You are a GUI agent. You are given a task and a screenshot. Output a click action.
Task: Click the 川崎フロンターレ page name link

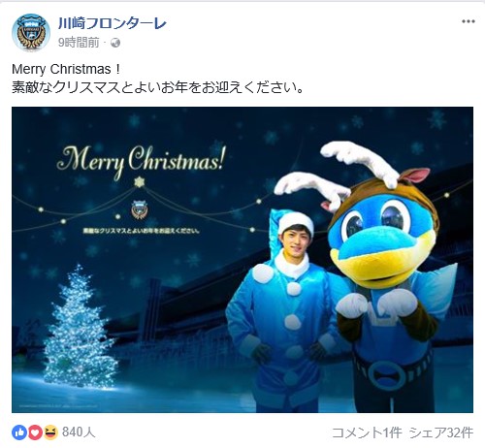(113, 23)
